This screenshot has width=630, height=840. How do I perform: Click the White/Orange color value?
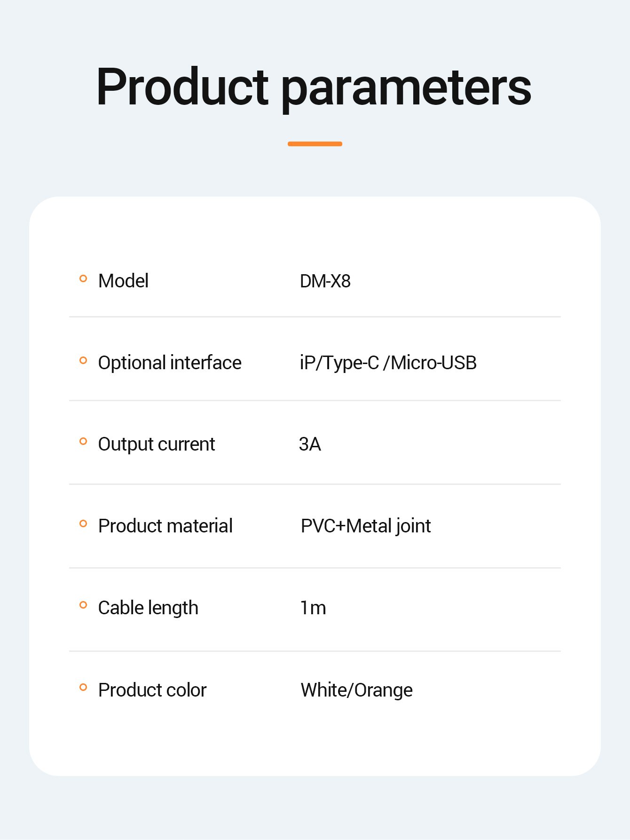pos(356,690)
